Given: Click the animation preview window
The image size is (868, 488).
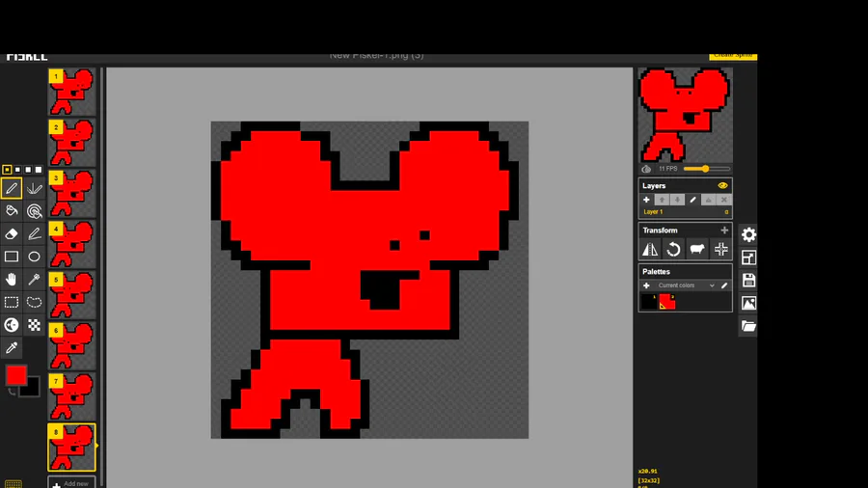Looking at the screenshot, I should [686, 115].
